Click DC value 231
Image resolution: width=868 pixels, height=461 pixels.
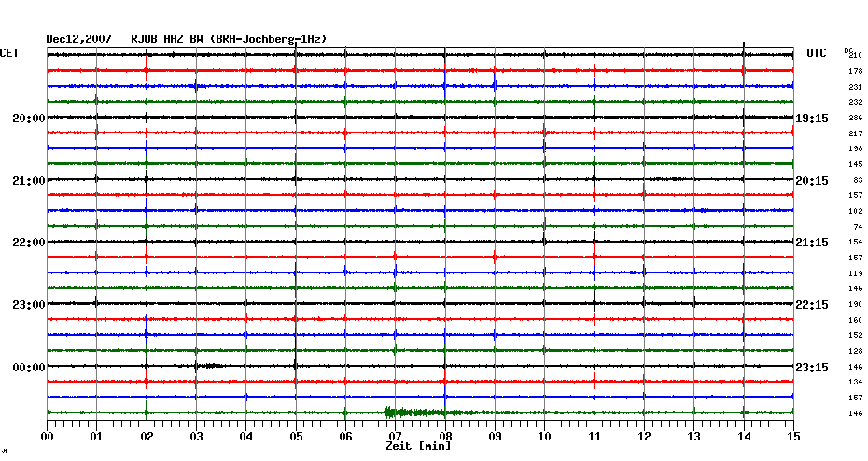pyautogui.click(x=856, y=87)
